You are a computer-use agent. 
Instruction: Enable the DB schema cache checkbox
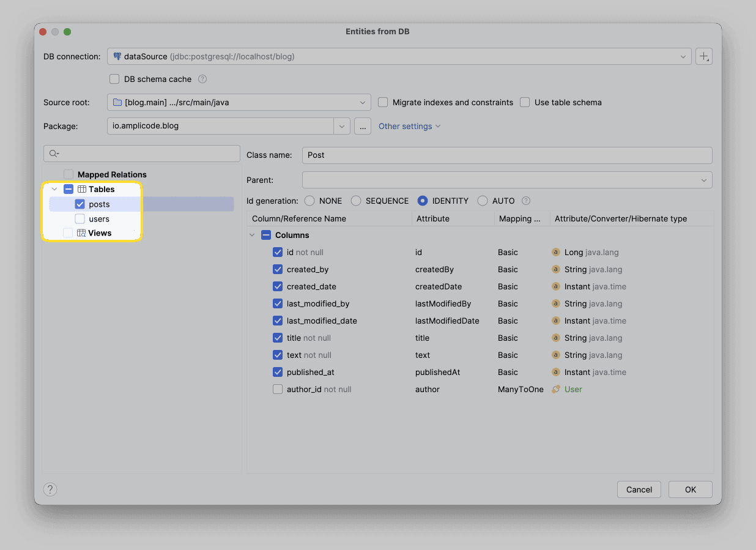(114, 79)
